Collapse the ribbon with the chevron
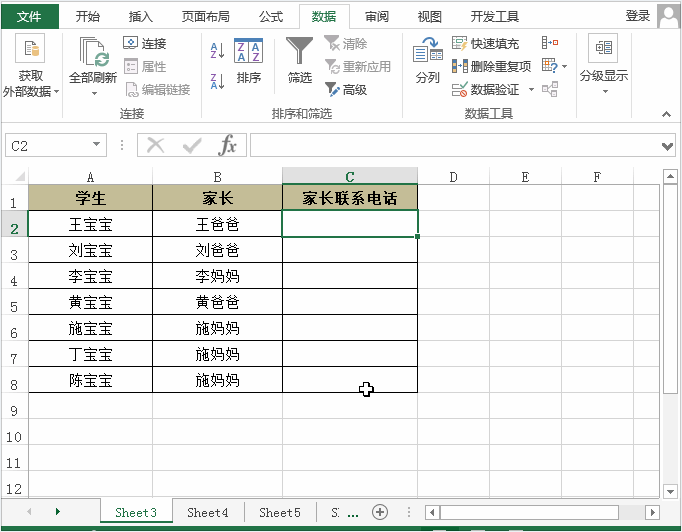Image resolution: width=682 pixels, height=532 pixels. 666,114
